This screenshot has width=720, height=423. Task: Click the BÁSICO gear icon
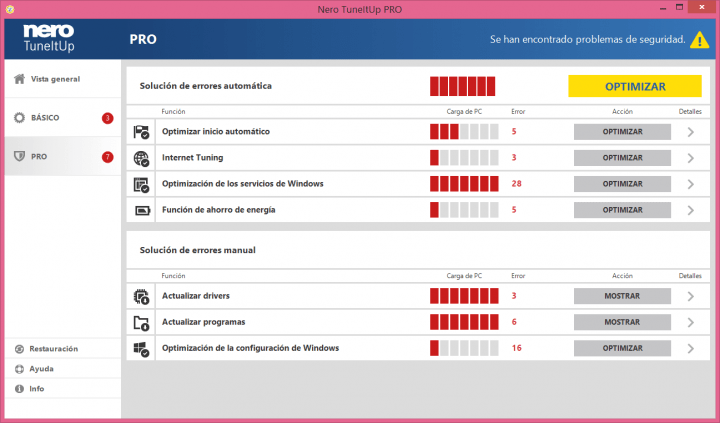pyautogui.click(x=19, y=118)
